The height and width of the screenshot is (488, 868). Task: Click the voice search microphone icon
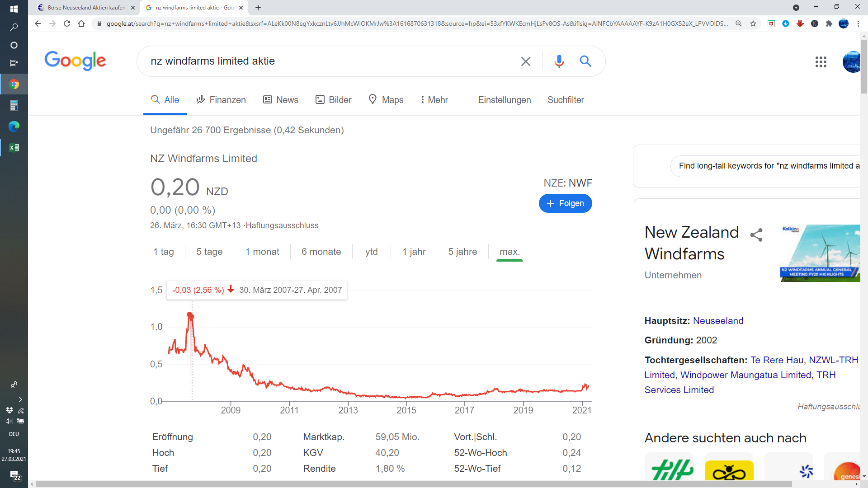tap(559, 61)
